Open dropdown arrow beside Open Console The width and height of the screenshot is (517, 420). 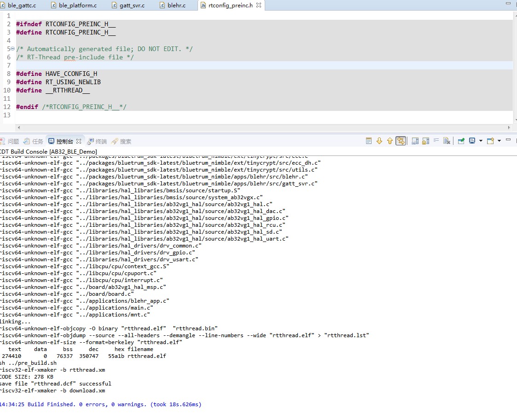click(x=499, y=141)
